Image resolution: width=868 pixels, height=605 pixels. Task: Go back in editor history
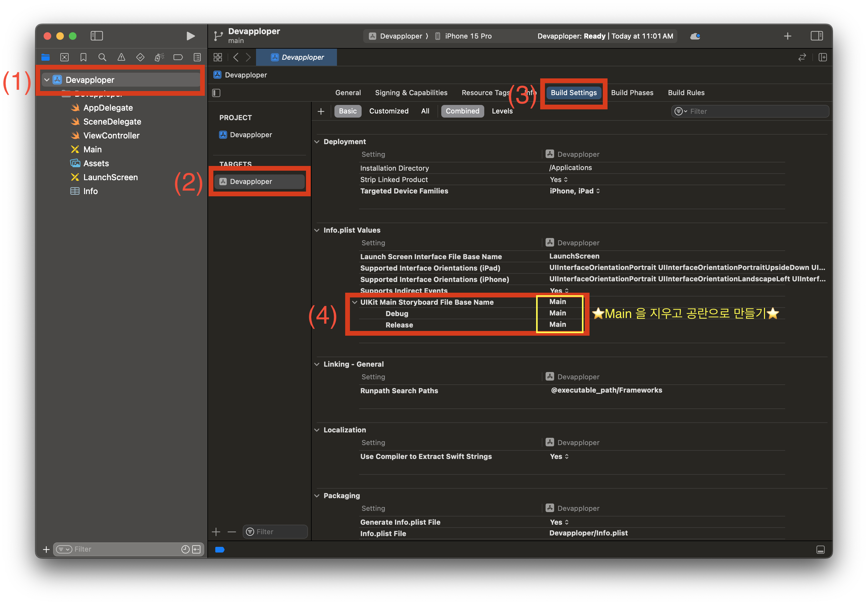pyautogui.click(x=236, y=57)
